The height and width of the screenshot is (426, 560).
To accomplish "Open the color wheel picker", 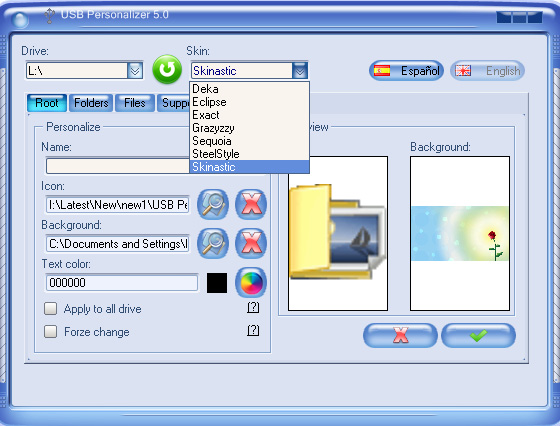I will click(x=251, y=282).
